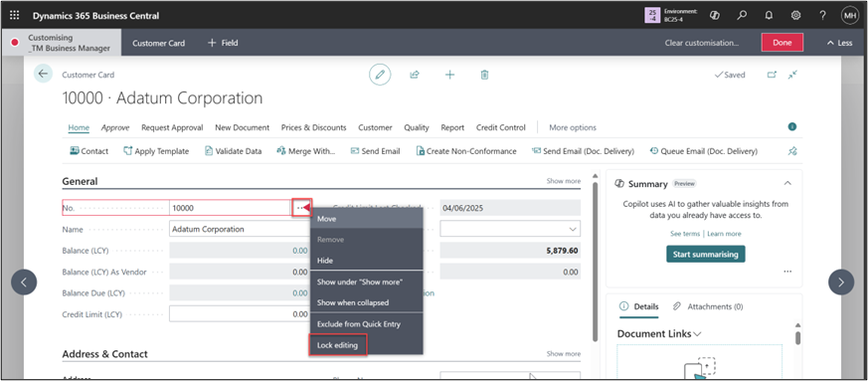Screen dimensions: 868x381
Task: Open See terms link
Action: pyautogui.click(x=685, y=234)
